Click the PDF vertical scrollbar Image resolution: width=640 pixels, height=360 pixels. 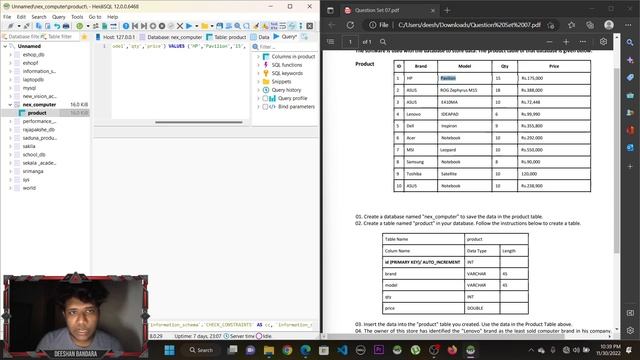pyautogui.click(x=616, y=160)
